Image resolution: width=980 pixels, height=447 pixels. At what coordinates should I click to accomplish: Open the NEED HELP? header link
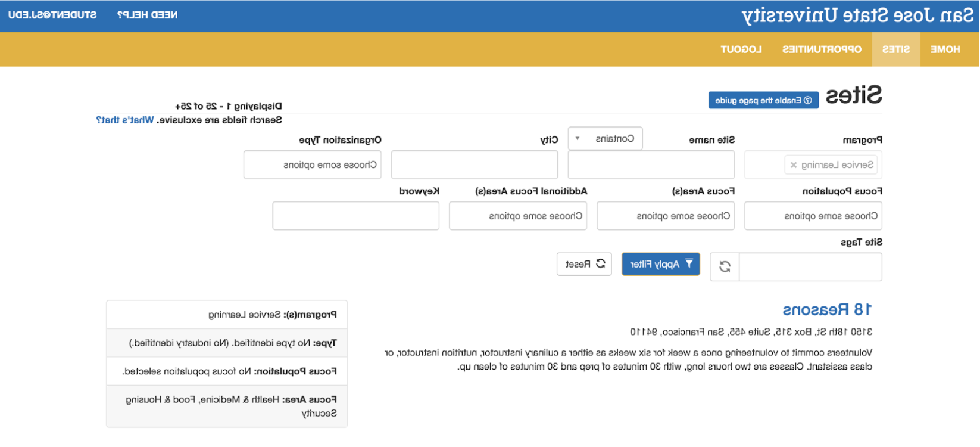(147, 15)
